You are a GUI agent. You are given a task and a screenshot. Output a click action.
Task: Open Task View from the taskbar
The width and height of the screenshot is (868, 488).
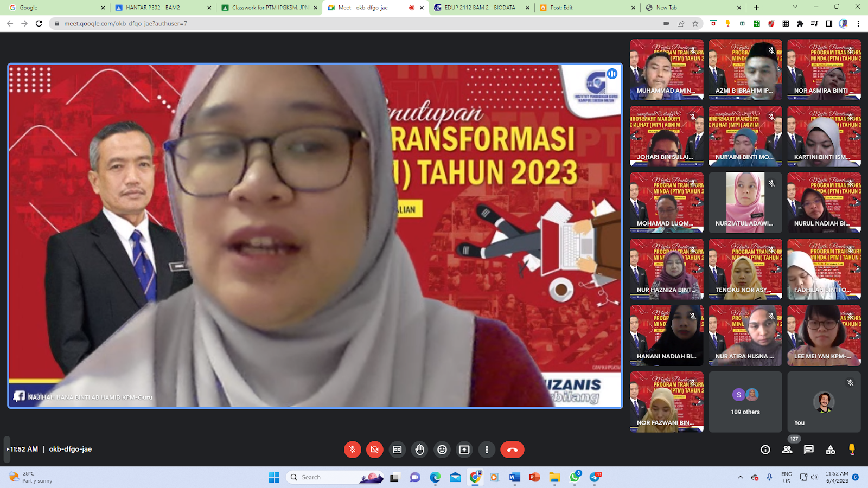click(395, 477)
